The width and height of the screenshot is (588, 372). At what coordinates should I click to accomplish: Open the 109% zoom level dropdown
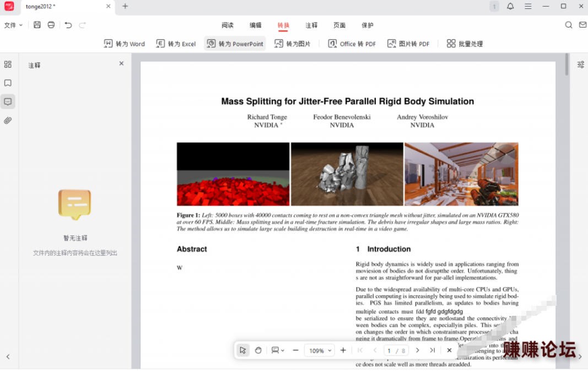pyautogui.click(x=320, y=351)
